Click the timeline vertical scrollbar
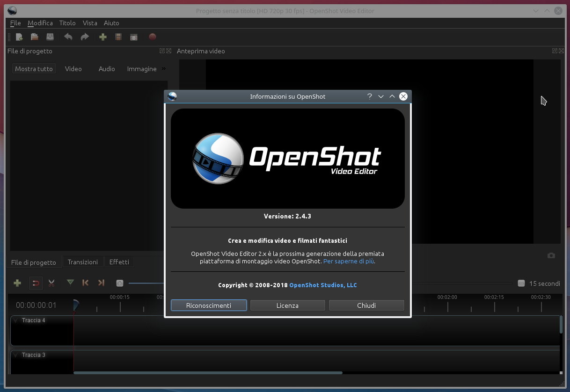570x392 pixels. 561,324
